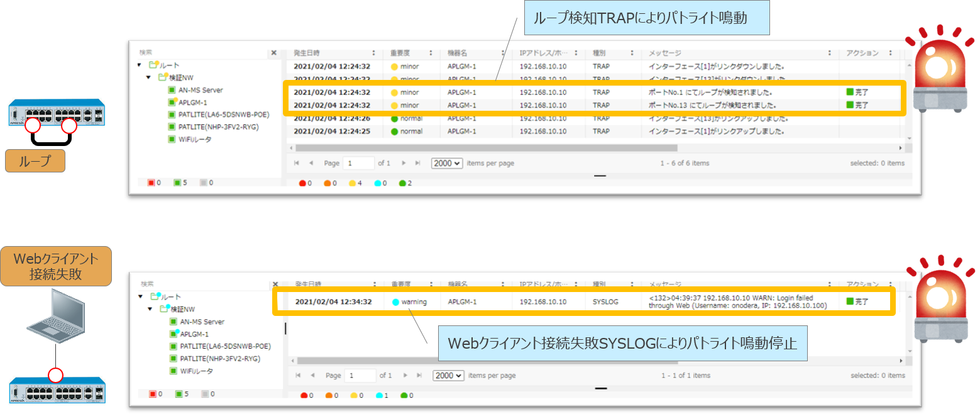Toggle cyan warning filter showing 1 in SYSLOG panel

coord(383,395)
